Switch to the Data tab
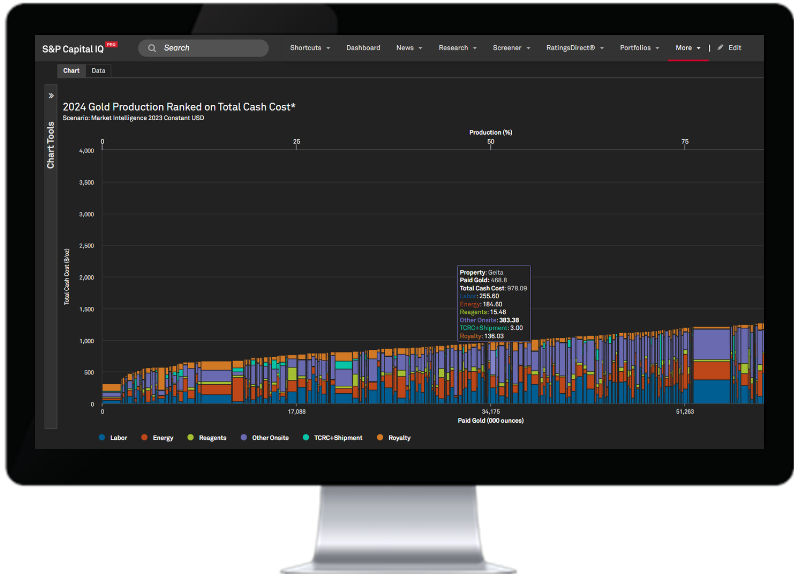The image size is (800, 582). click(x=98, y=71)
